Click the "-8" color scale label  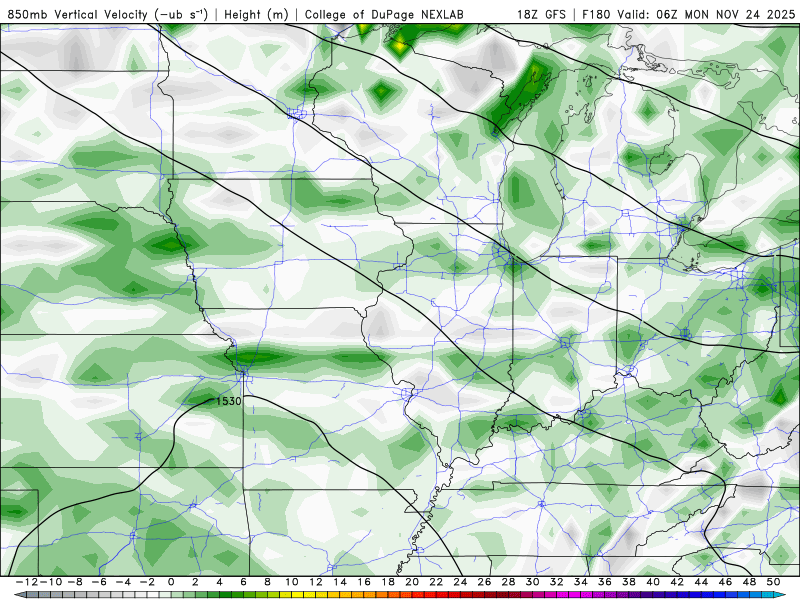pyautogui.click(x=74, y=582)
